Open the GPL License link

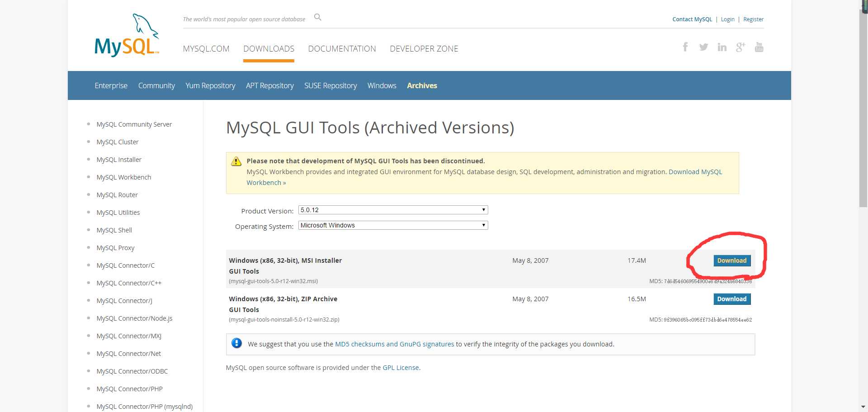tap(401, 368)
